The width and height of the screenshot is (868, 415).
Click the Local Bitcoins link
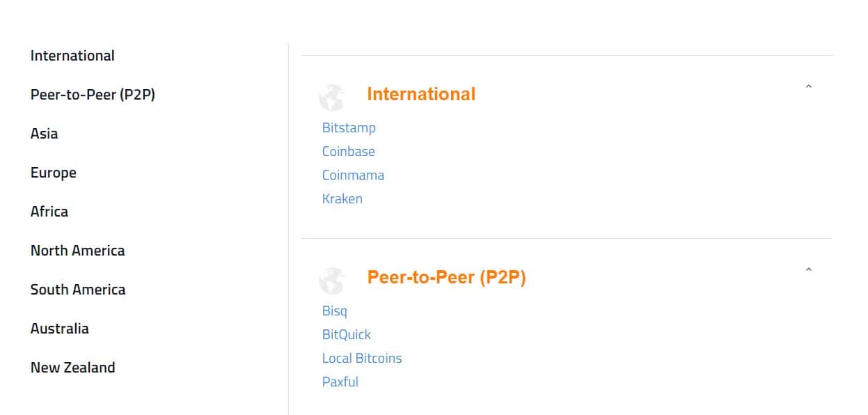coord(362,359)
